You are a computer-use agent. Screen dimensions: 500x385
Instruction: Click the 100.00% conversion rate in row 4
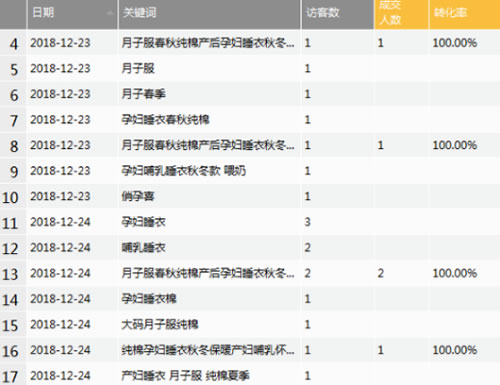click(455, 43)
